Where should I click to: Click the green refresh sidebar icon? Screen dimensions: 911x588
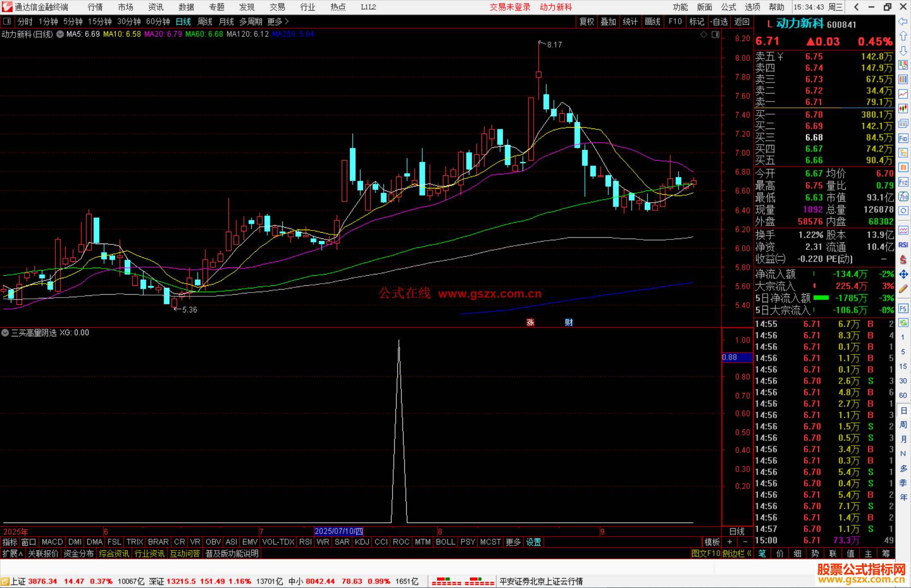tap(903, 323)
